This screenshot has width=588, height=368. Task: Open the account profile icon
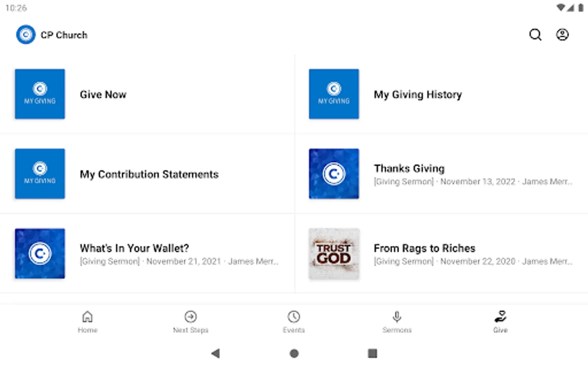[562, 35]
